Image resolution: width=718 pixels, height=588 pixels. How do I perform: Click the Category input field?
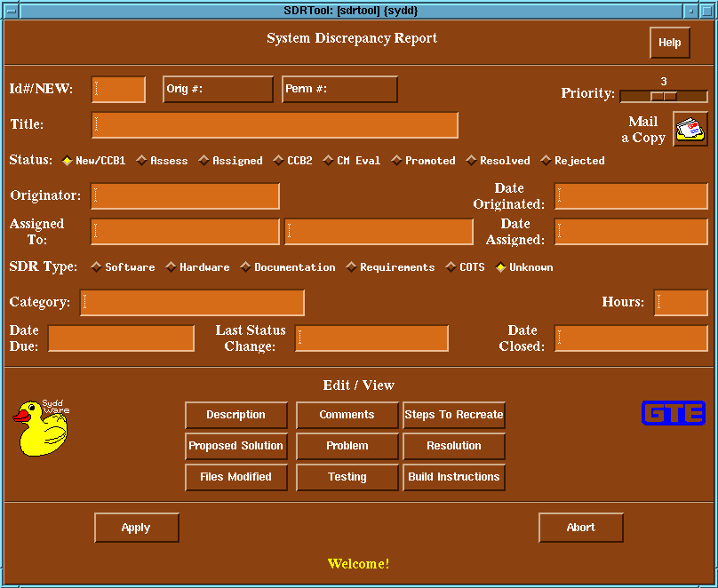(x=192, y=303)
